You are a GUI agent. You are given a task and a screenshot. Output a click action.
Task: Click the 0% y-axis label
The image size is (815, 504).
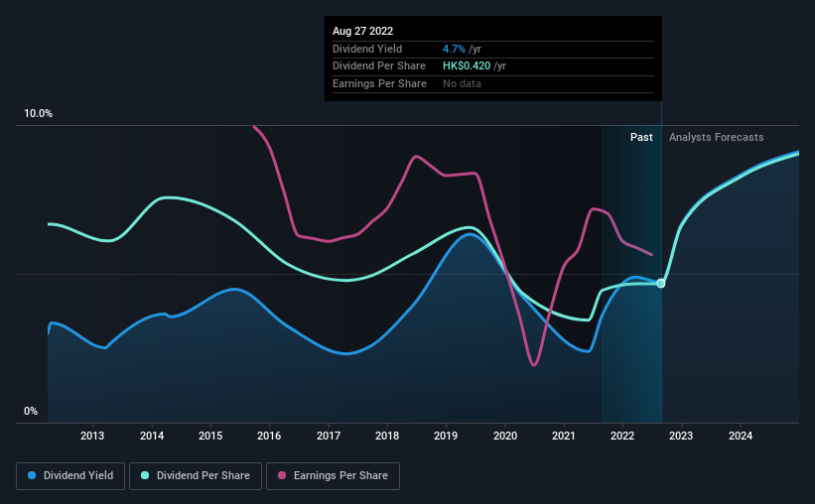(31, 411)
